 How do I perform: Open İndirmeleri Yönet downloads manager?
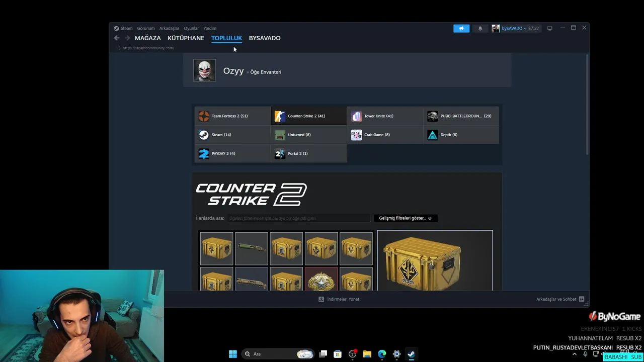pyautogui.click(x=339, y=299)
